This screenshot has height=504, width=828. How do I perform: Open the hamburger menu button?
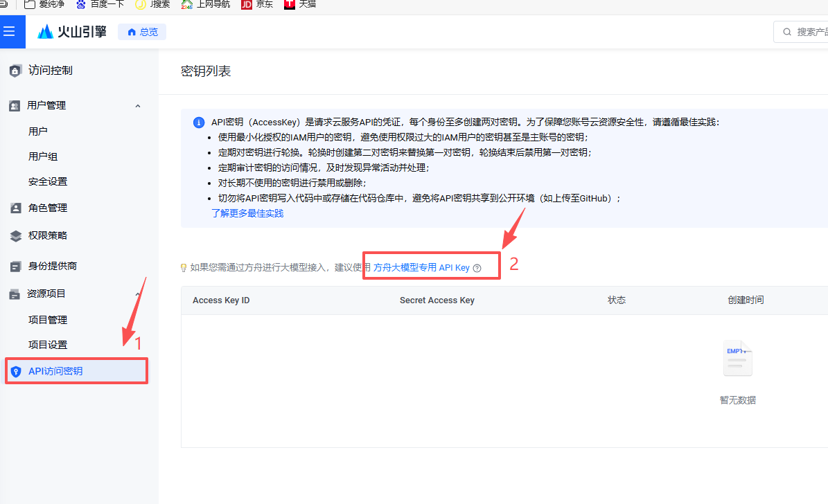(x=9, y=32)
